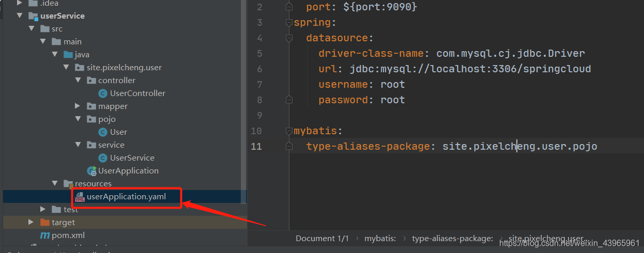Collapse the pojo package arrow

point(78,119)
